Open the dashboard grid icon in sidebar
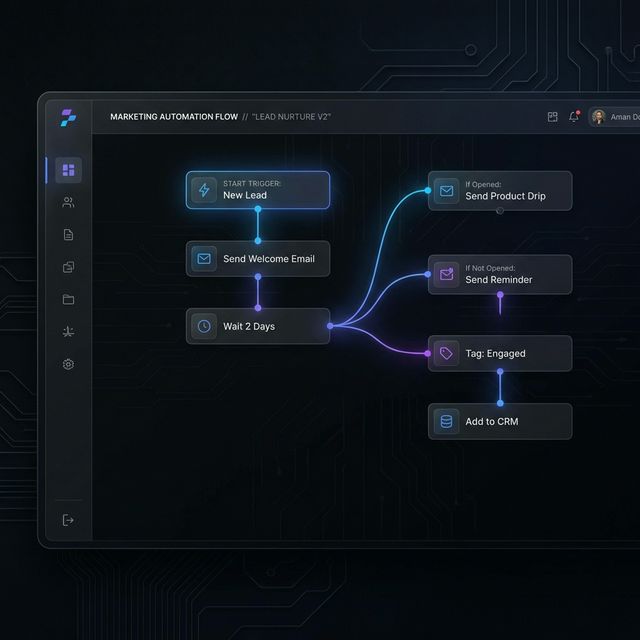Viewport: 640px width, 640px height. [x=68, y=170]
